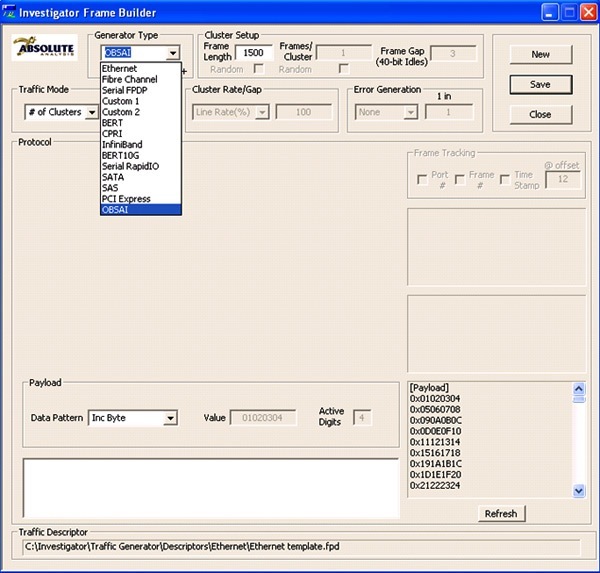
Task: Click the Investigator title bar icon
Action: [x=9, y=12]
